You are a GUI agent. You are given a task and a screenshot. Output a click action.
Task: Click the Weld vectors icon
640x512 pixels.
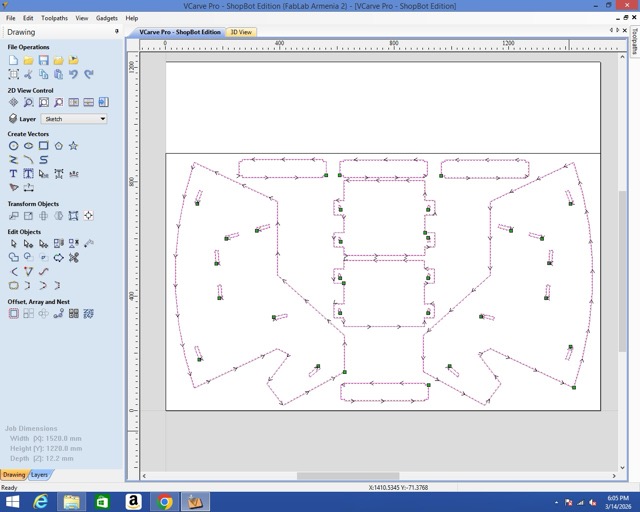click(13, 258)
